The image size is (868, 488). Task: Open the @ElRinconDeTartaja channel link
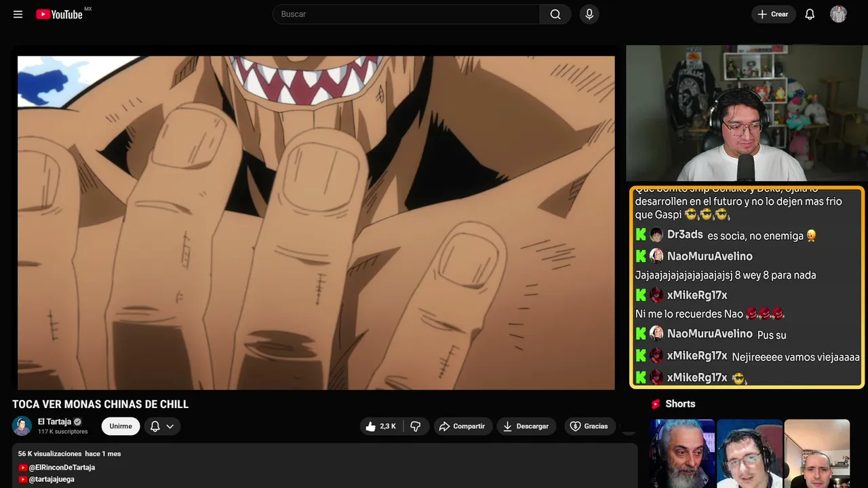62,468
